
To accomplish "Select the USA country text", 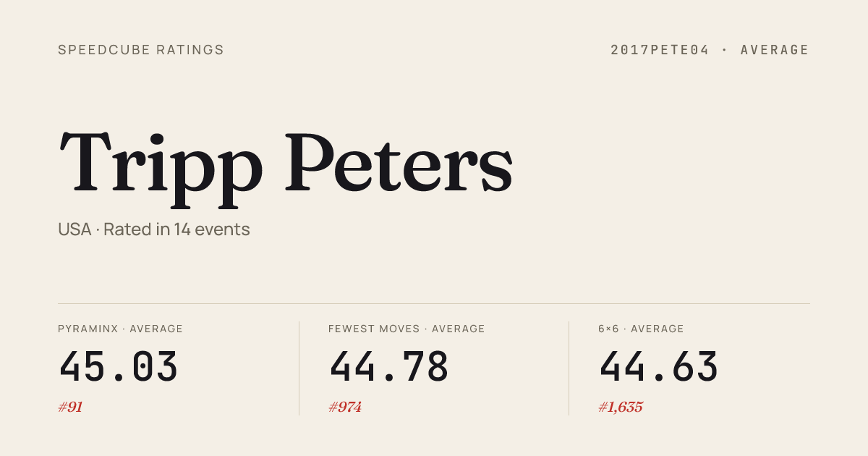I will tap(75, 229).
